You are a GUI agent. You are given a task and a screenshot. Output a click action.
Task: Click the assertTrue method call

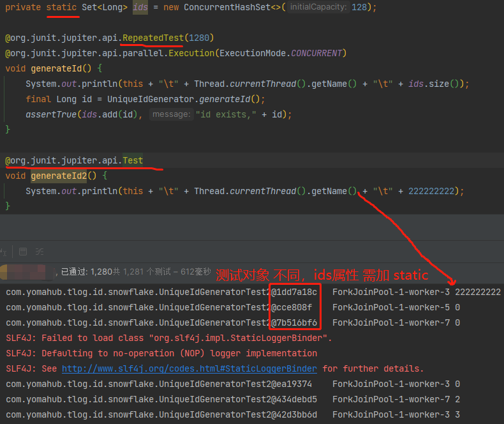[51, 114]
